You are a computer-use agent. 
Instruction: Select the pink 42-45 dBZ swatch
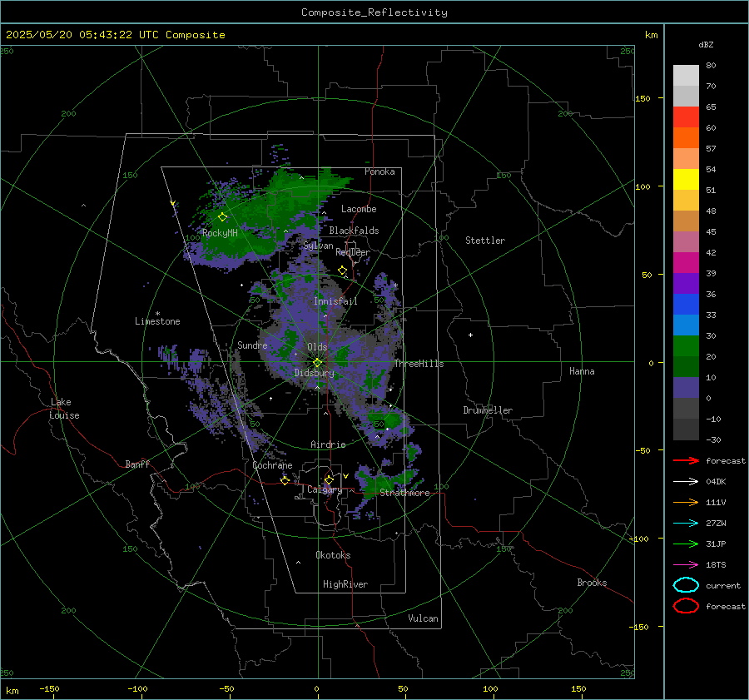point(686,242)
